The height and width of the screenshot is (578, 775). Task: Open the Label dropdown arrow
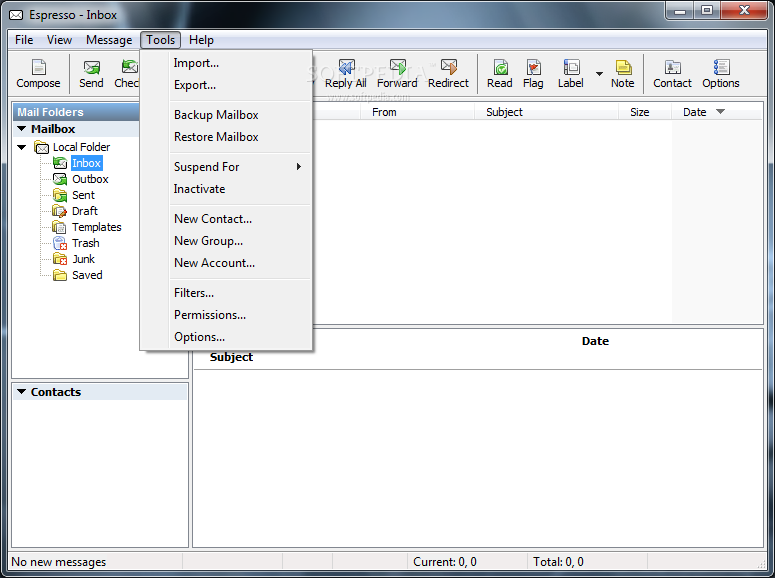(599, 74)
